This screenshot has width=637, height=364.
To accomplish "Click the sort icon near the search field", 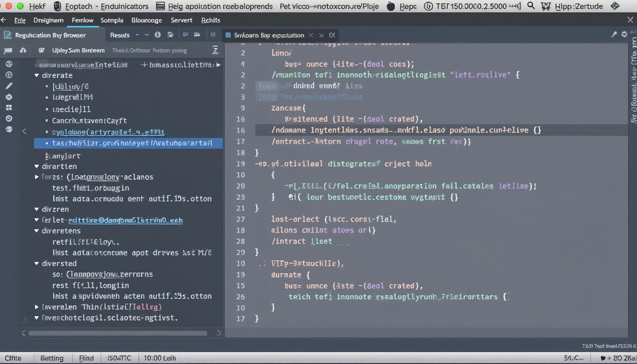I will (215, 50).
